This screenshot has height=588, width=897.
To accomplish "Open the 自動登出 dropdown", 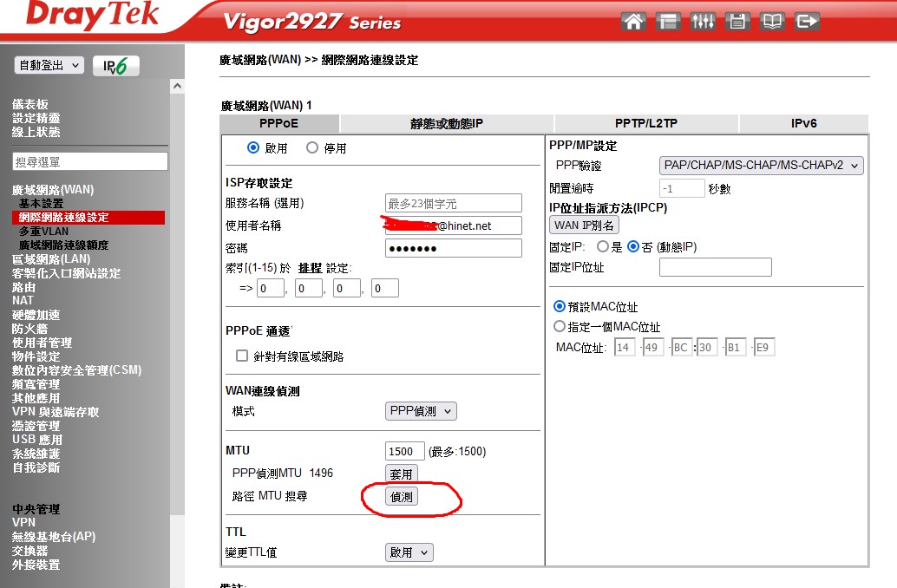I will click(49, 66).
